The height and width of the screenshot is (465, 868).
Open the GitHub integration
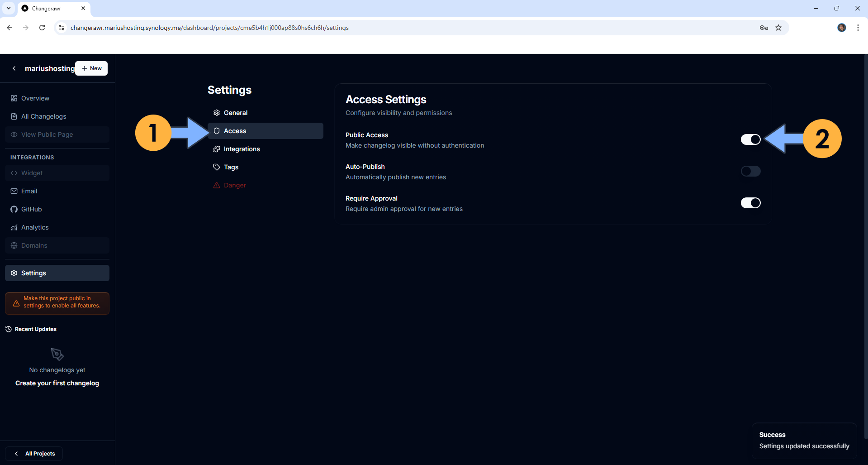pos(57,209)
